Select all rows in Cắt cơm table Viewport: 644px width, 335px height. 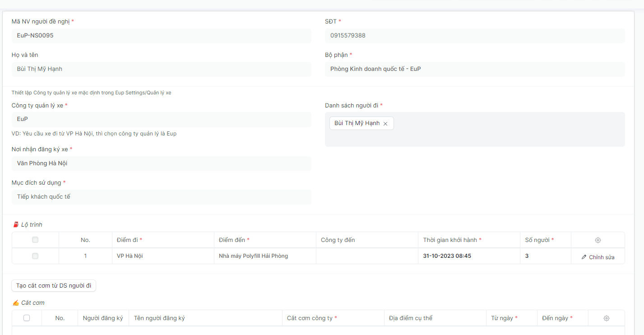[27, 318]
